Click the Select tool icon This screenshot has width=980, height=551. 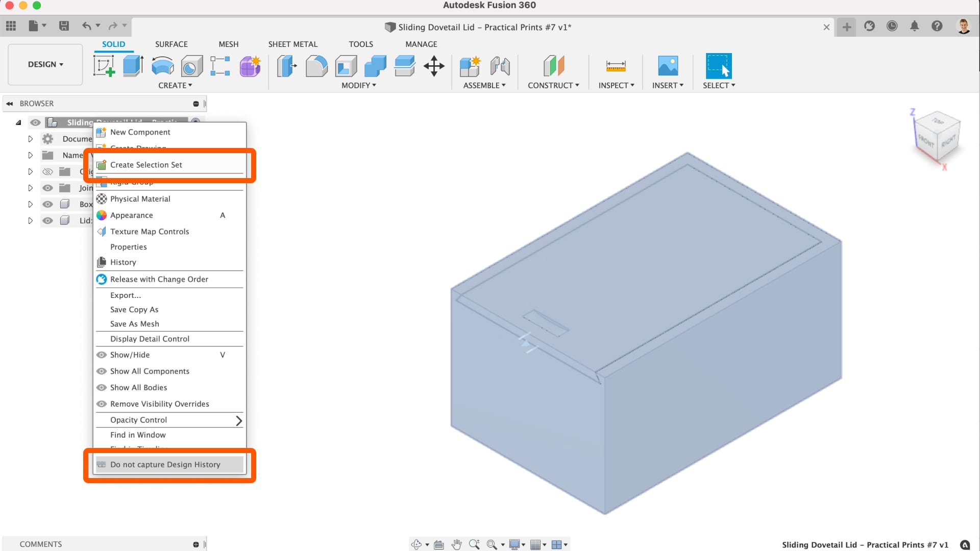[719, 66]
